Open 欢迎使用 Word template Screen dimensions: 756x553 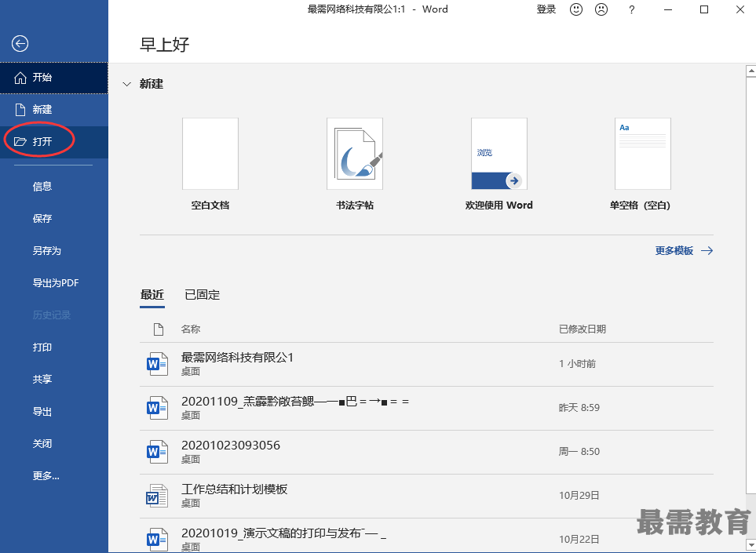499,164
